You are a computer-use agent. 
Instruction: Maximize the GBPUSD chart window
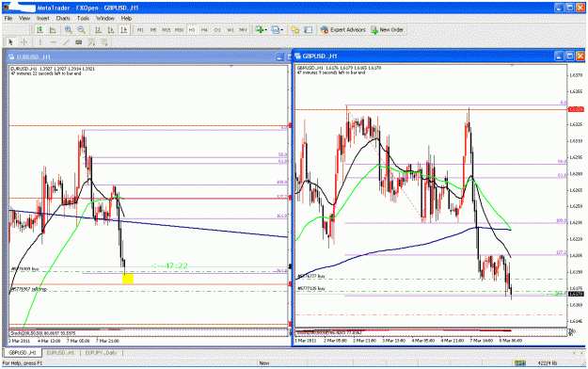click(569, 56)
